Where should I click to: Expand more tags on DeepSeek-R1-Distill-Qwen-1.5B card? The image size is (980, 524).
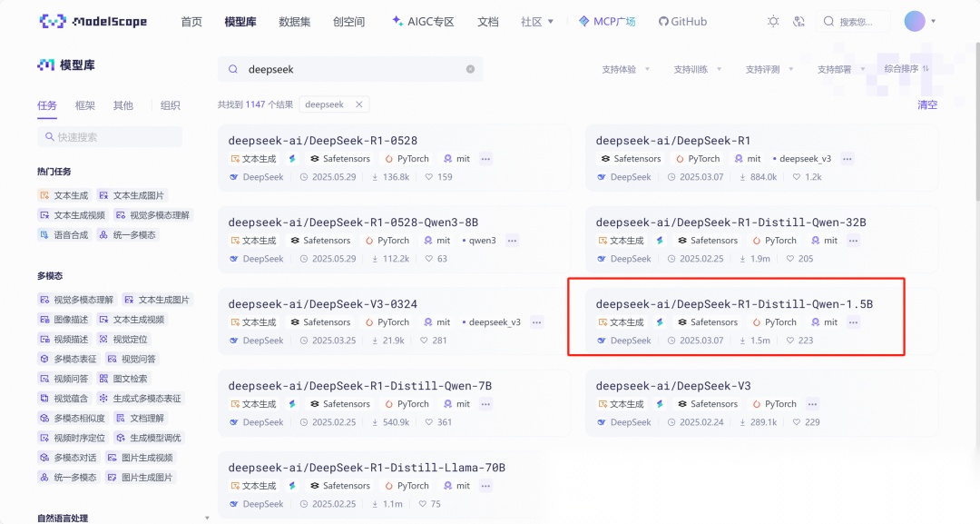853,322
